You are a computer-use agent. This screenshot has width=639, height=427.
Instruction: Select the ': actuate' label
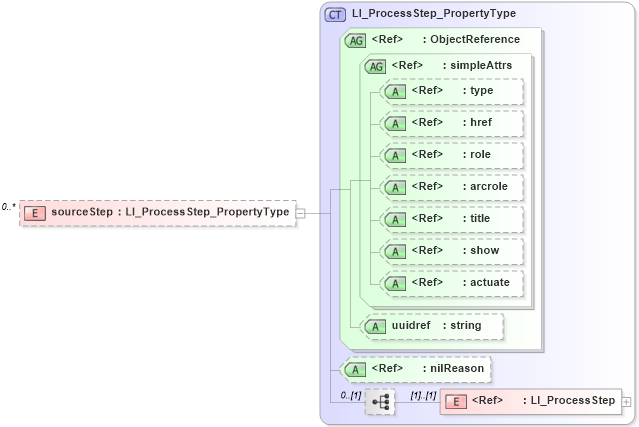point(486,282)
